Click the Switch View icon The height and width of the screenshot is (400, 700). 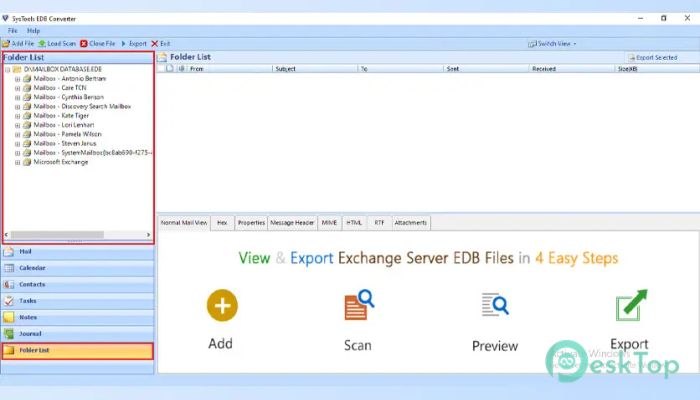(532, 44)
